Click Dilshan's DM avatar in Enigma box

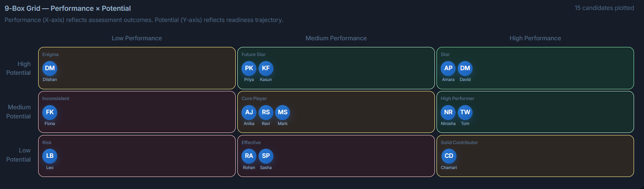[x=50, y=69]
